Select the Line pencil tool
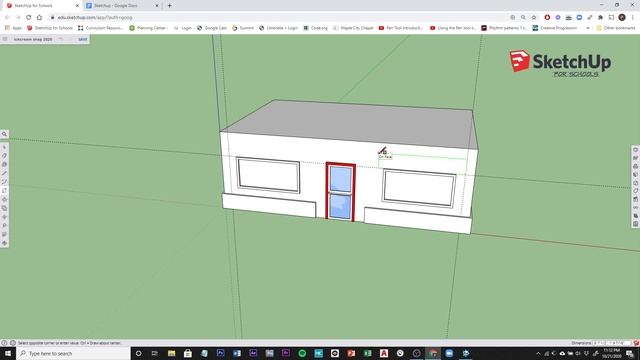This screenshot has width=640, height=360. click(4, 173)
